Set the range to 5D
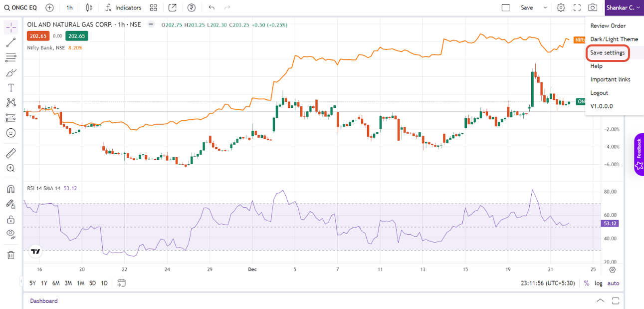This screenshot has height=309, width=644. pos(92,283)
